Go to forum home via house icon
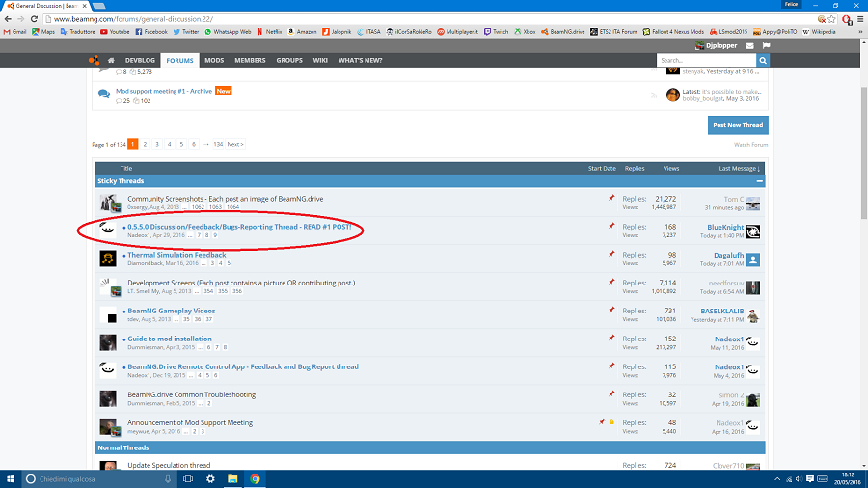The height and width of the screenshot is (488, 868). pos(111,60)
